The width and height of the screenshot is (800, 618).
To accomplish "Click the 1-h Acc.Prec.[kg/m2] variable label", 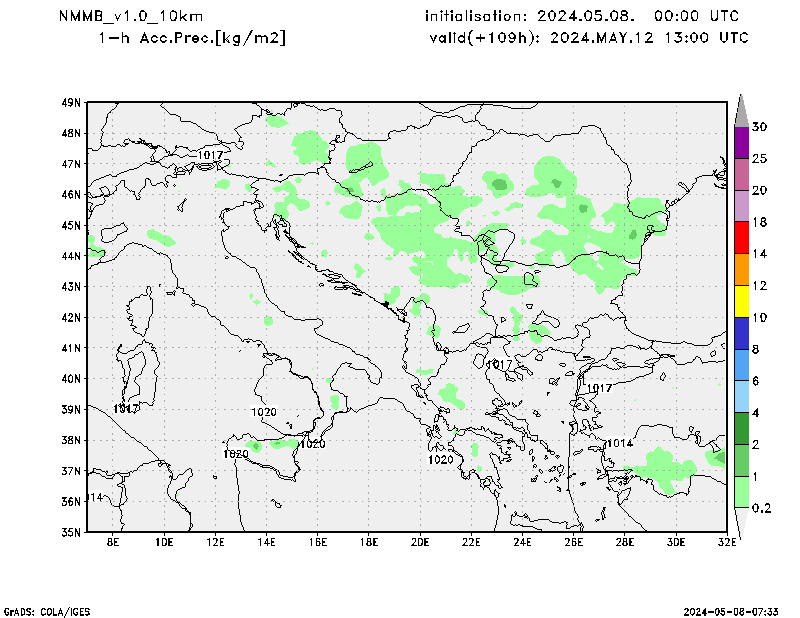I will pos(192,38).
